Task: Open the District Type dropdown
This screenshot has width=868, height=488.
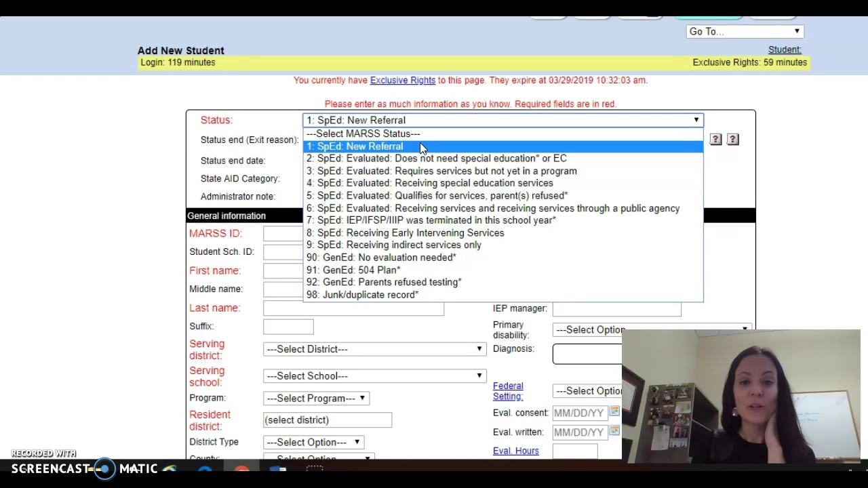Action: (x=313, y=442)
